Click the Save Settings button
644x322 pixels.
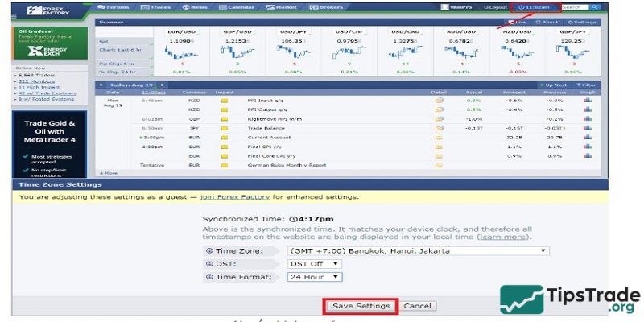tap(360, 306)
